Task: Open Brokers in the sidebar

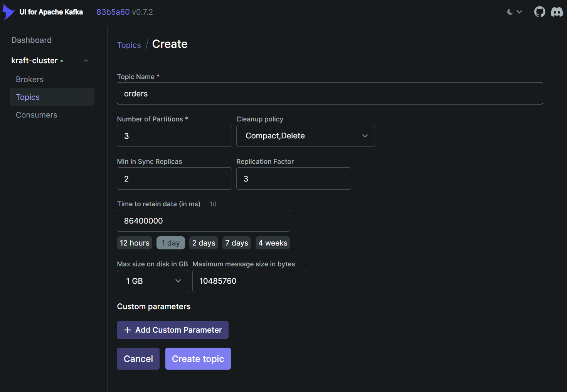Action: coord(30,79)
